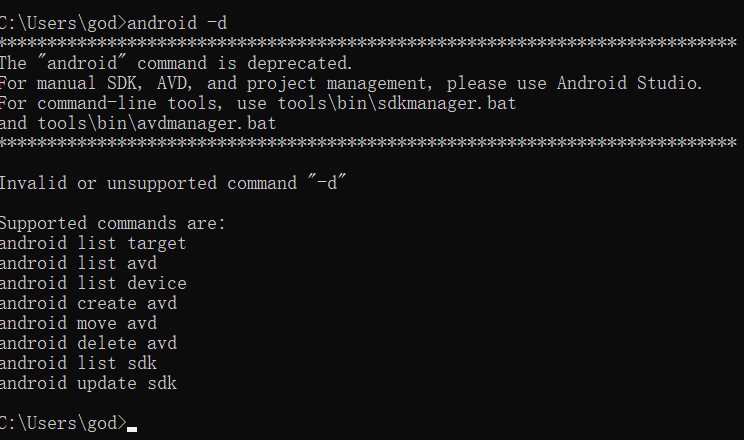
Task: Click the "android create avd" line
Action: click(88, 303)
